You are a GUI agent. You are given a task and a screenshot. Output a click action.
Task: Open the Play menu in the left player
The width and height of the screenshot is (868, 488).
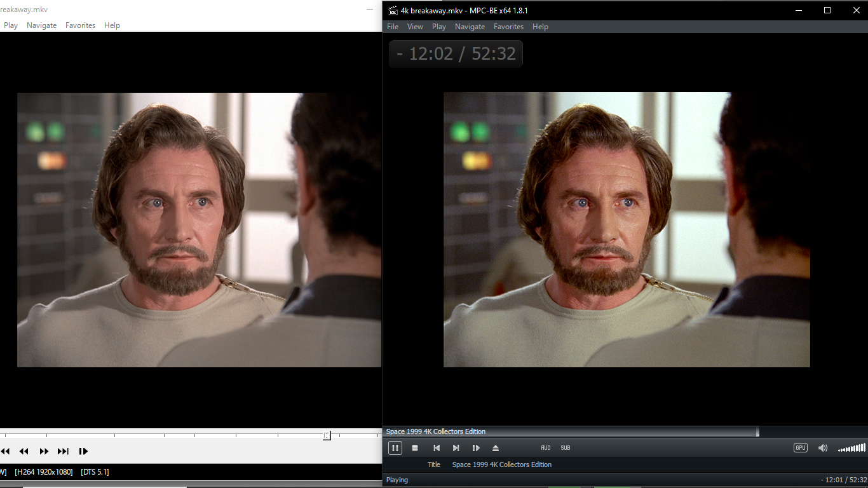pyautogui.click(x=11, y=25)
